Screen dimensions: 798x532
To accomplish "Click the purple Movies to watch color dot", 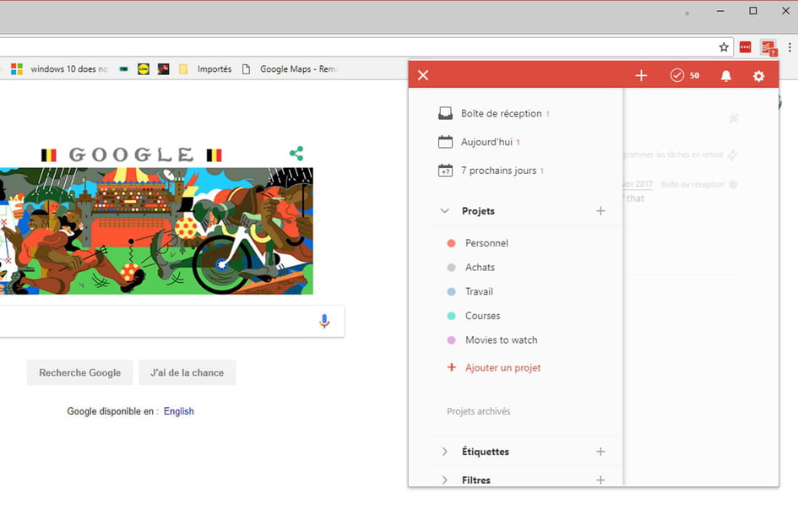I will (451, 340).
